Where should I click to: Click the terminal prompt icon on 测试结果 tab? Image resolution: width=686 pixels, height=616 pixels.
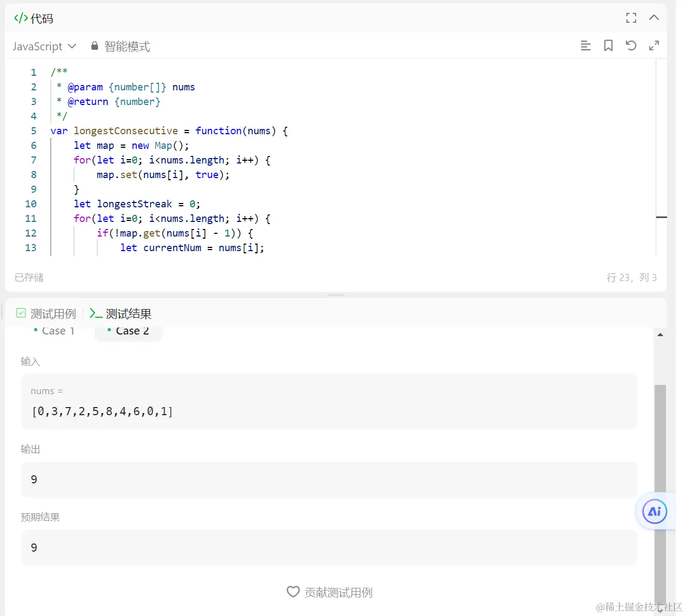point(96,313)
